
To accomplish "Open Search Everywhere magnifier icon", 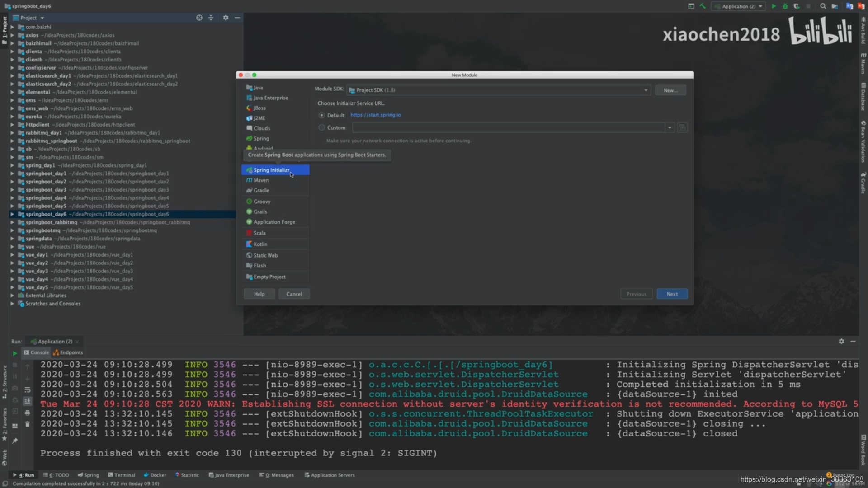I will 823,6.
